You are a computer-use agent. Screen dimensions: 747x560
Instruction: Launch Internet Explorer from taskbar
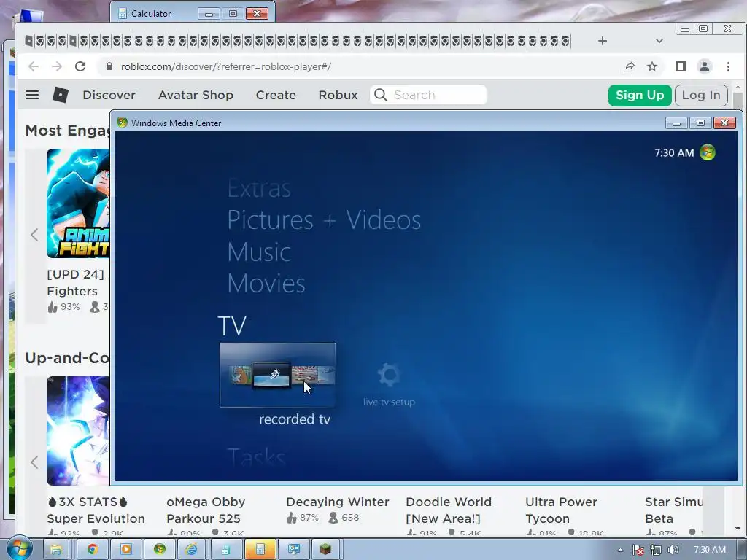coord(192,550)
